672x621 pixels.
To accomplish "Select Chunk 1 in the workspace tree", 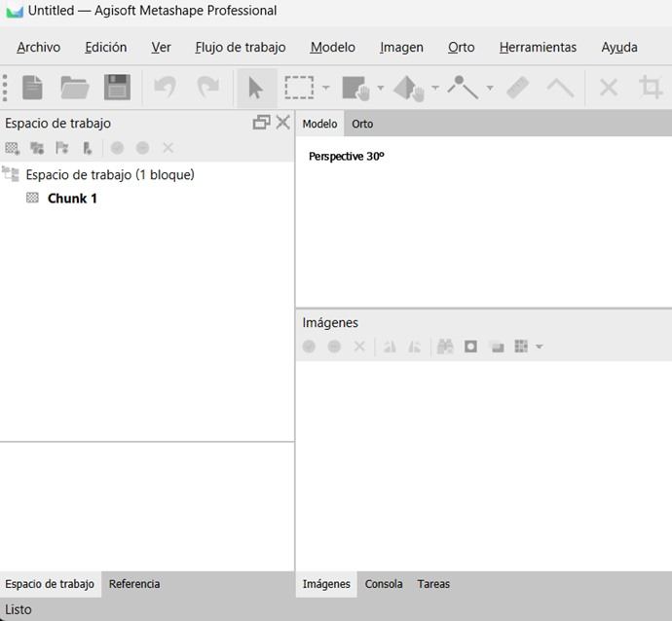I will click(72, 199).
